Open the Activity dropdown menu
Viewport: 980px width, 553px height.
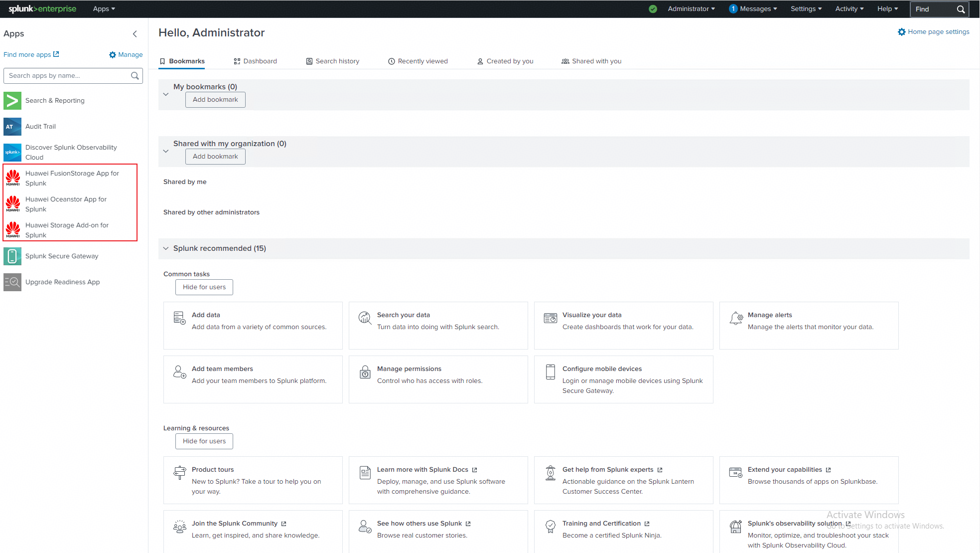pos(849,9)
